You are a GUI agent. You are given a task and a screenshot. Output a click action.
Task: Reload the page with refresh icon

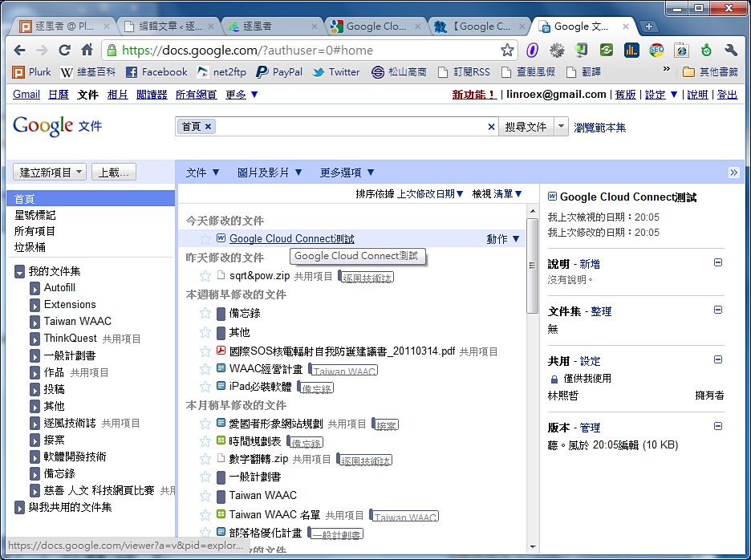click(65, 50)
